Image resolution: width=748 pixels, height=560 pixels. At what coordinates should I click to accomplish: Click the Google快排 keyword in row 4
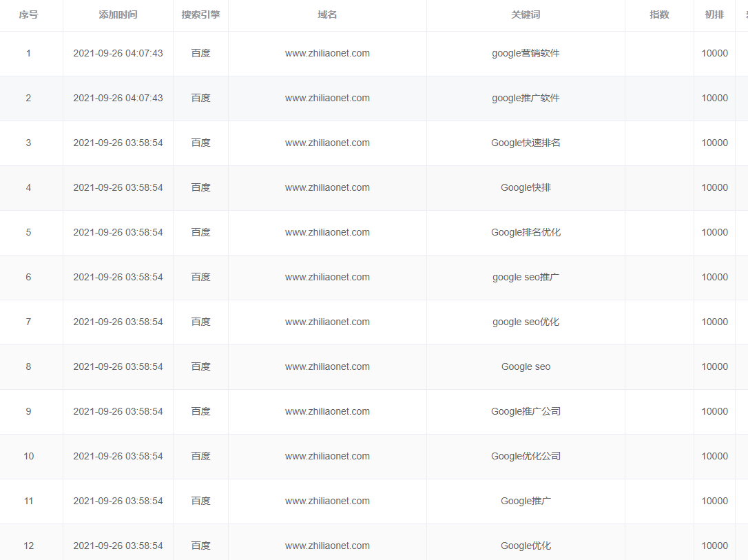(x=526, y=187)
